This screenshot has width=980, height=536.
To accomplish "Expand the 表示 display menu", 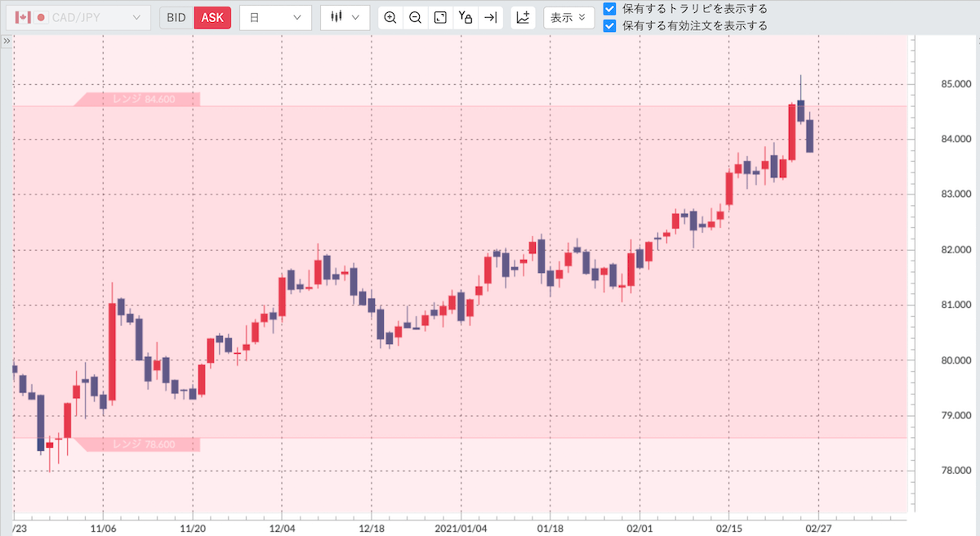I will pyautogui.click(x=568, y=17).
